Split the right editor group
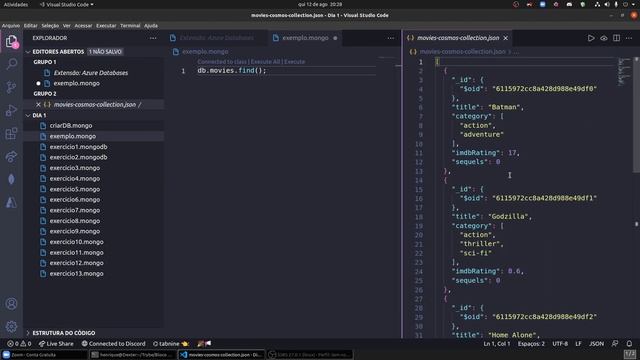This screenshot has height=360, width=640. [x=616, y=38]
